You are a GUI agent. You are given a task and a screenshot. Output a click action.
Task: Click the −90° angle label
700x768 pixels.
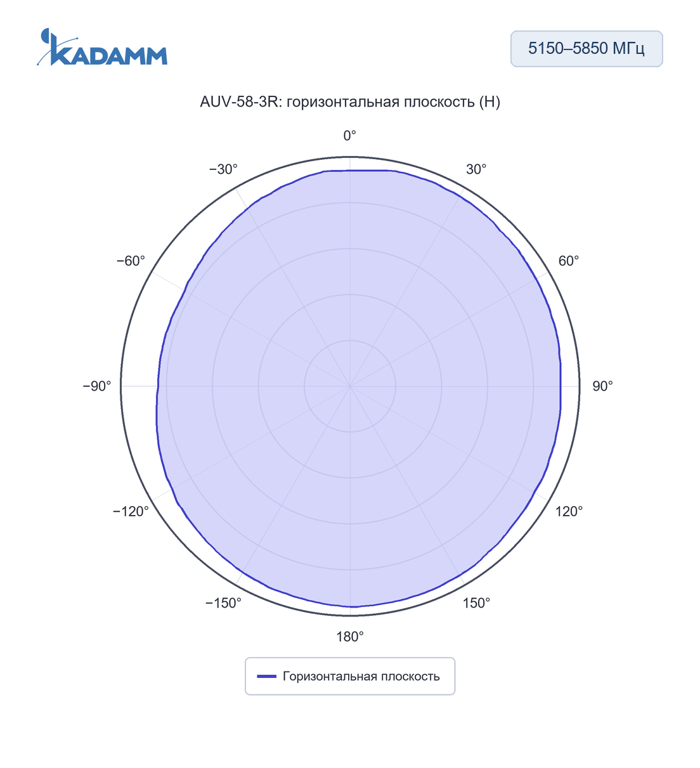tap(97, 386)
